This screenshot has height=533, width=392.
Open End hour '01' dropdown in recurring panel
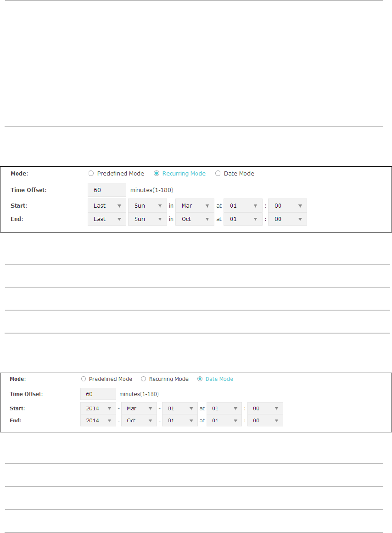(243, 219)
